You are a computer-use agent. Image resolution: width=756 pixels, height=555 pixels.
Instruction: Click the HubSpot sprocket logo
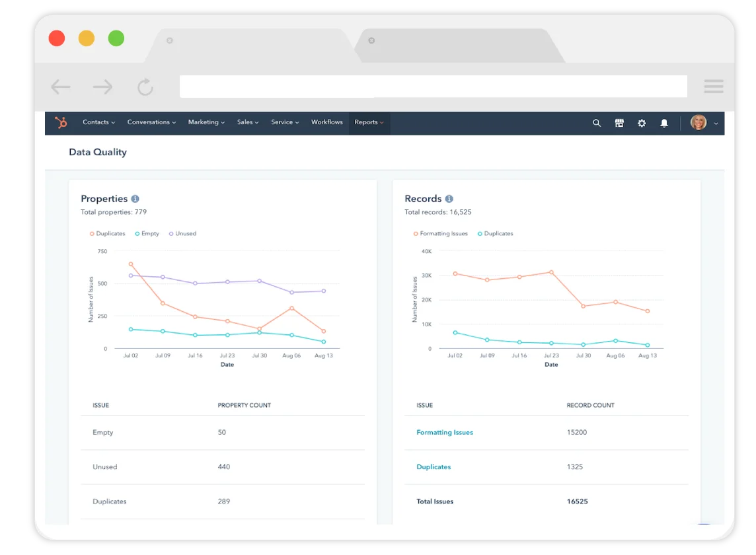(61, 122)
